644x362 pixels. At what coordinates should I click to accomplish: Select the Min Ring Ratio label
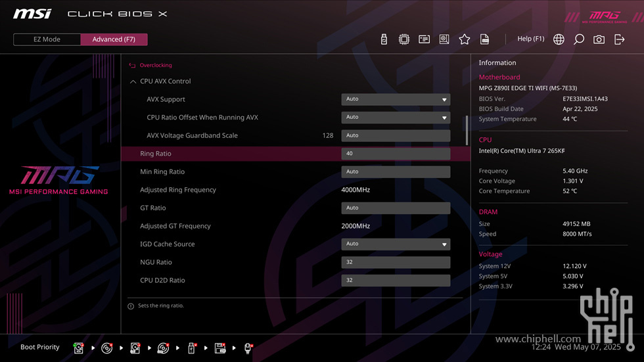[162, 171]
